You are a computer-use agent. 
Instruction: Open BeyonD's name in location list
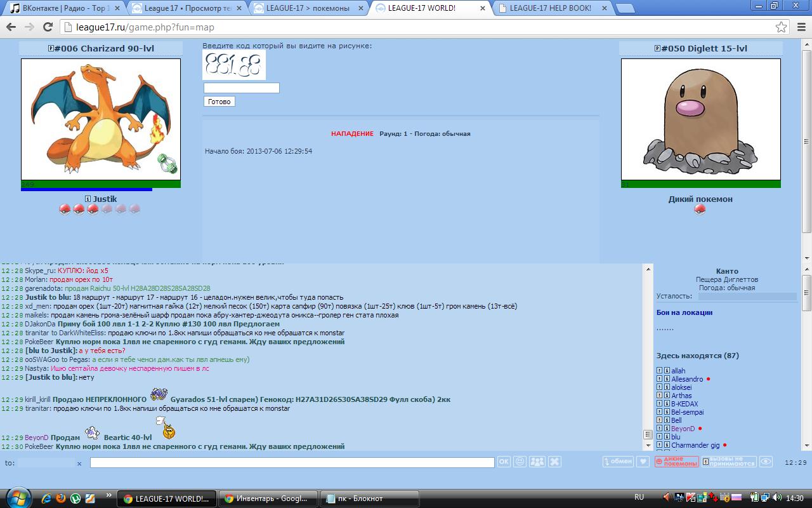point(683,429)
